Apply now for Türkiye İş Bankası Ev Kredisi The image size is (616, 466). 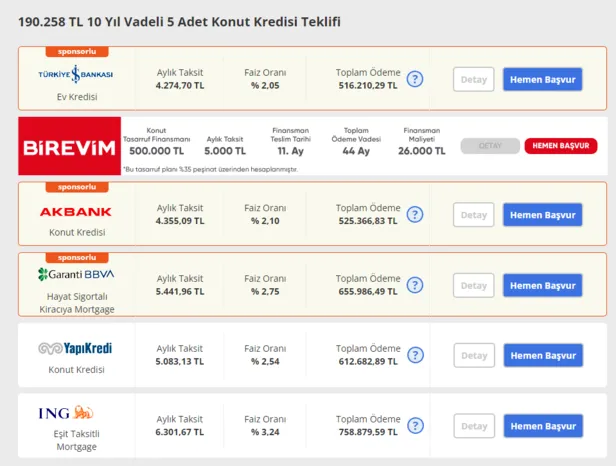(x=543, y=79)
